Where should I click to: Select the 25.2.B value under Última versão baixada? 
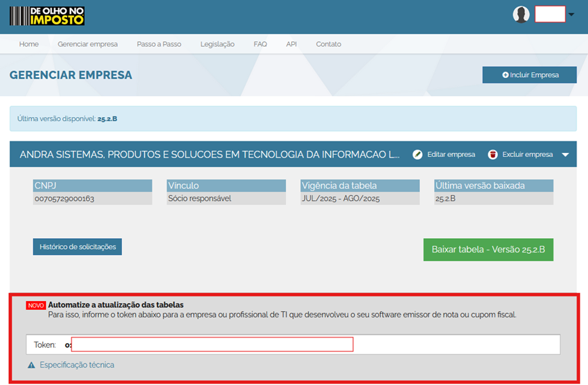click(445, 198)
